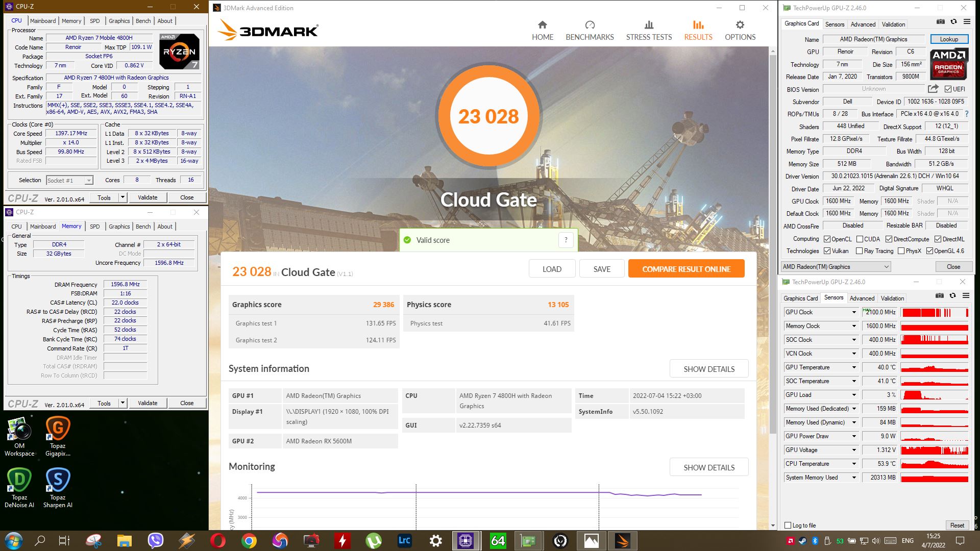
Task: Toggle PhysX checkbox in GPU-Z
Action: (x=901, y=251)
